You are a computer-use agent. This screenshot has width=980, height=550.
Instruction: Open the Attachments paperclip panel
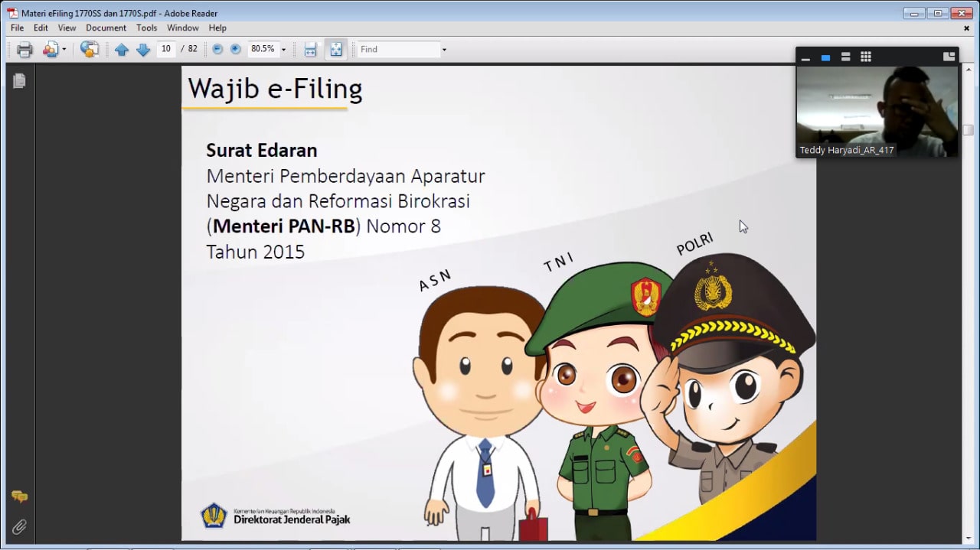pos(19,526)
